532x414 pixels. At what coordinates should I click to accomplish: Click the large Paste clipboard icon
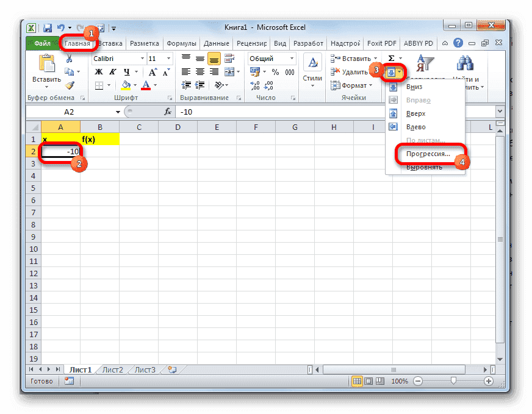(x=47, y=63)
